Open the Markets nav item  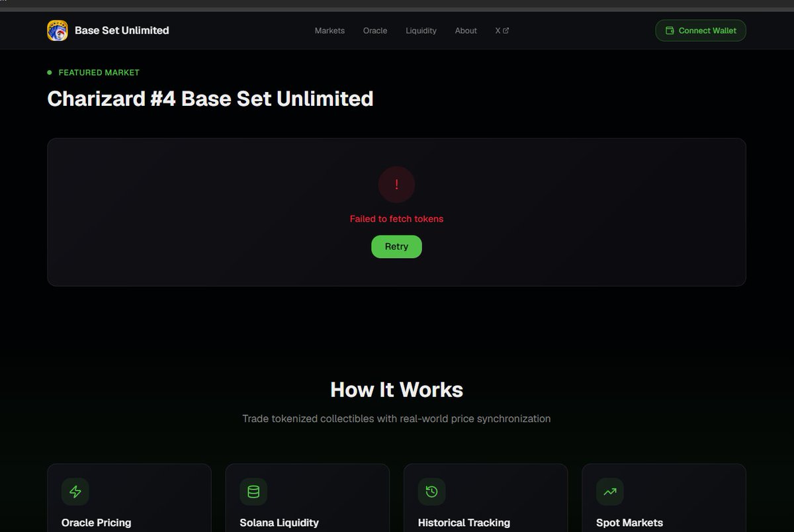click(330, 30)
